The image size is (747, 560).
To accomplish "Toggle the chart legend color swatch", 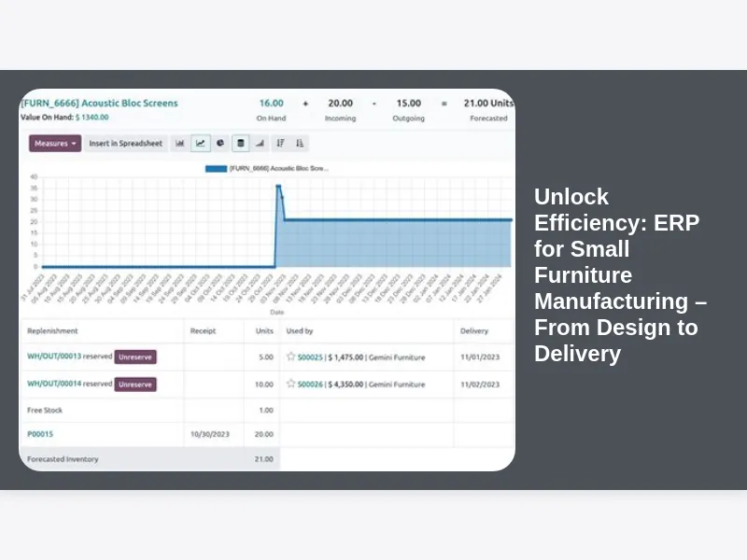I will tap(216, 169).
